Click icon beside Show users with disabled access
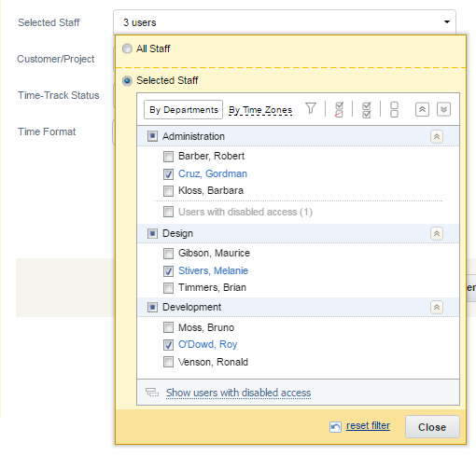The height and width of the screenshot is (456, 476). [x=152, y=393]
